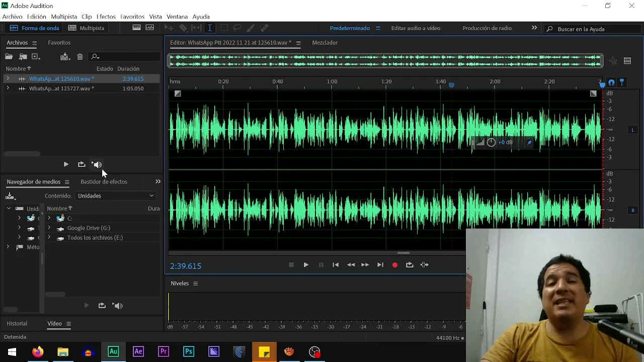
Task: Select the Time Selection tool in toolbar
Action: click(x=210, y=28)
